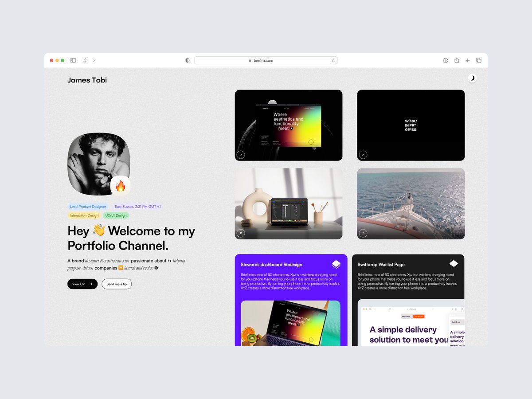Go forward with browser forward arrow
532x399 pixels.
tap(94, 60)
